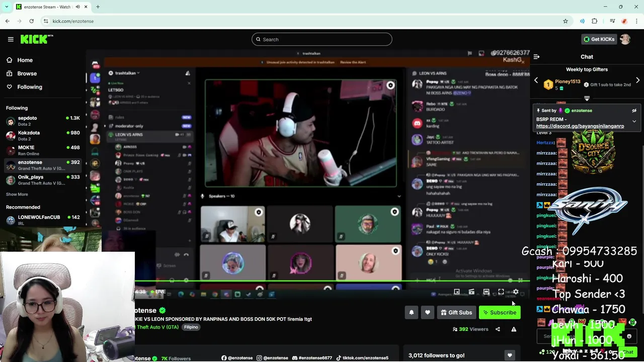Open video player settings gear

click(516, 292)
